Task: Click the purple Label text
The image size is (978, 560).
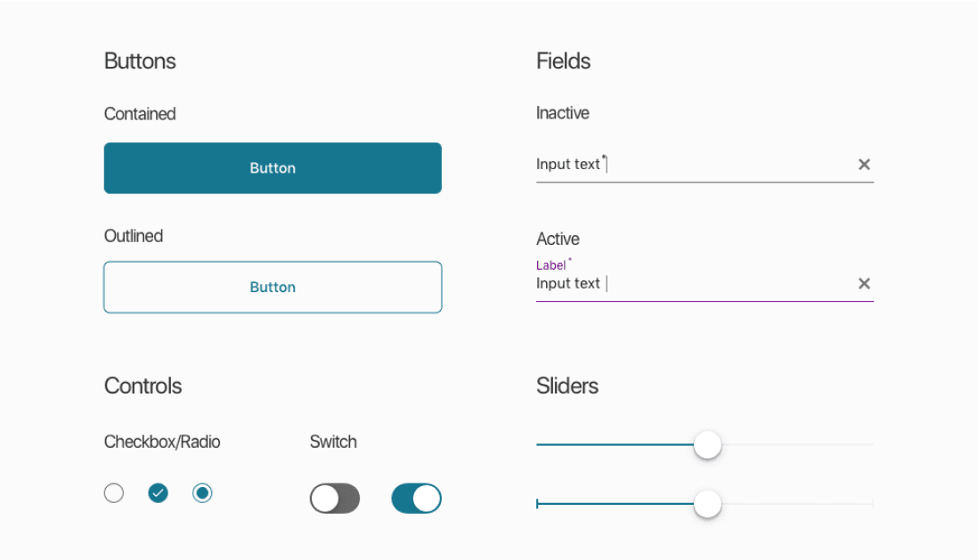Action: click(x=550, y=265)
